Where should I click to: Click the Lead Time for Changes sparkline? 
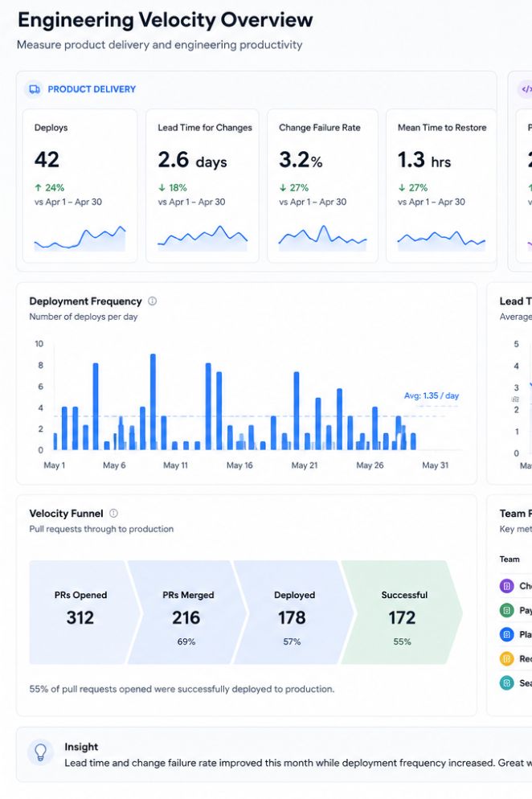click(x=203, y=239)
